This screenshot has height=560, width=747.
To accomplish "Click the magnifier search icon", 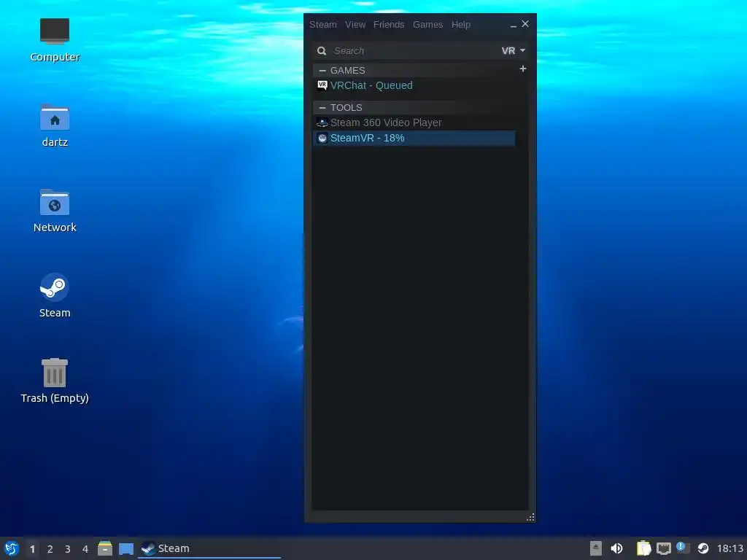I will coord(322,51).
